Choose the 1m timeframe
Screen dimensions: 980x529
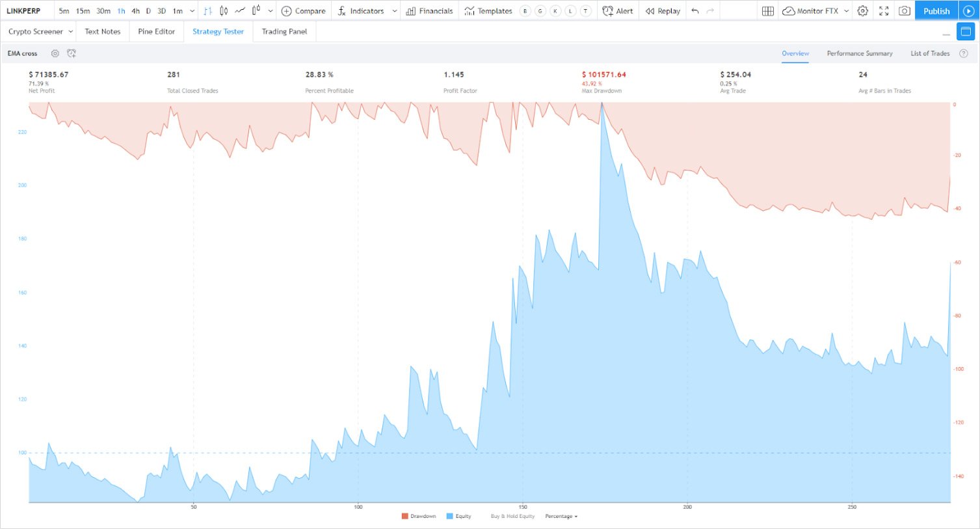178,11
